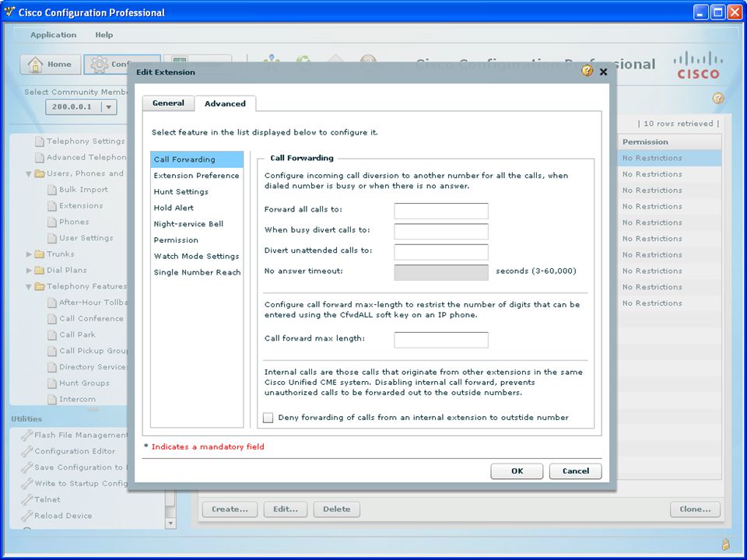Open Call Conference page

click(x=86, y=319)
